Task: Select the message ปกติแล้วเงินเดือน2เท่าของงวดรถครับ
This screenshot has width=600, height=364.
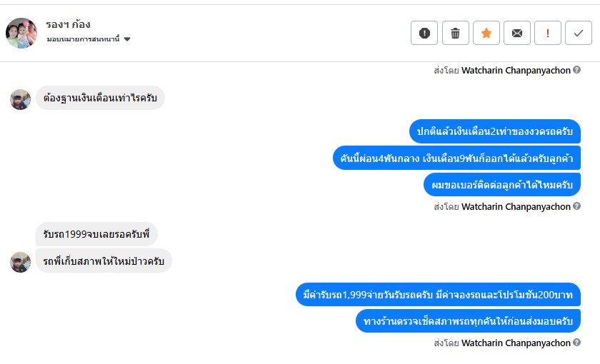Action: coord(495,131)
